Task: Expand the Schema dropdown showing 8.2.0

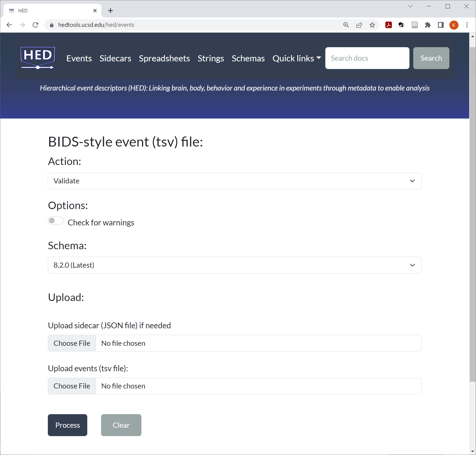Action: tap(234, 265)
